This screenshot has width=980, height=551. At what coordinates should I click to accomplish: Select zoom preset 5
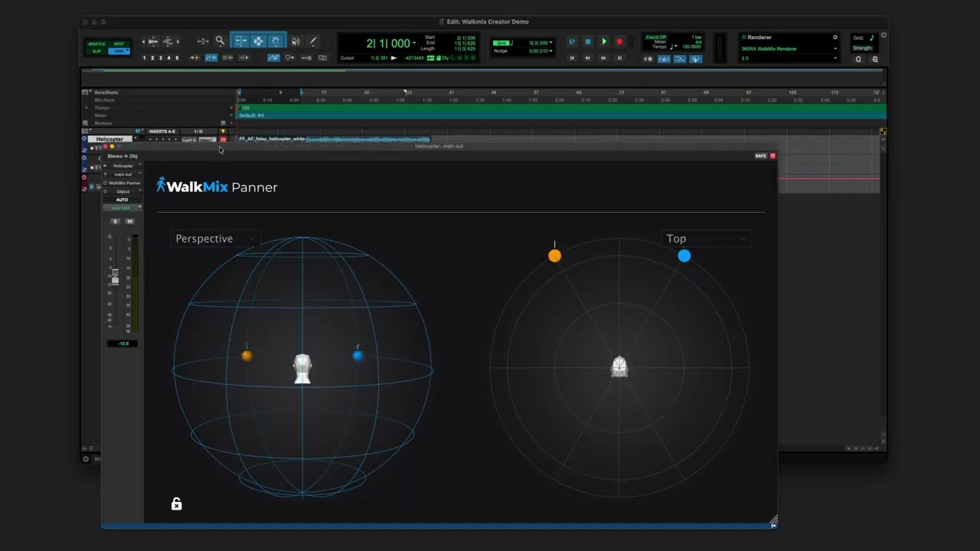click(x=177, y=57)
